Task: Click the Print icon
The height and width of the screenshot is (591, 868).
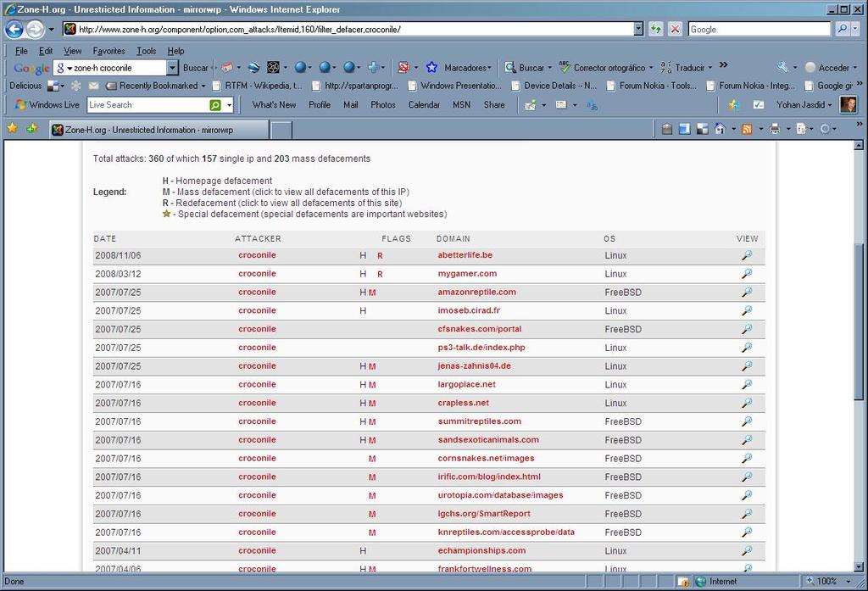Action: coord(775,129)
